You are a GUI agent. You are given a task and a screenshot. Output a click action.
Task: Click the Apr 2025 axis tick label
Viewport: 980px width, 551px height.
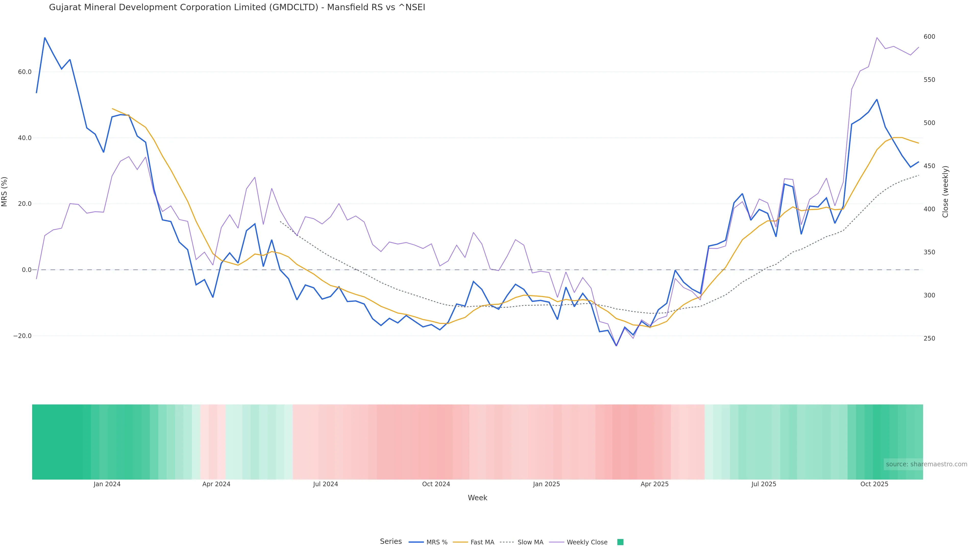(x=654, y=484)
